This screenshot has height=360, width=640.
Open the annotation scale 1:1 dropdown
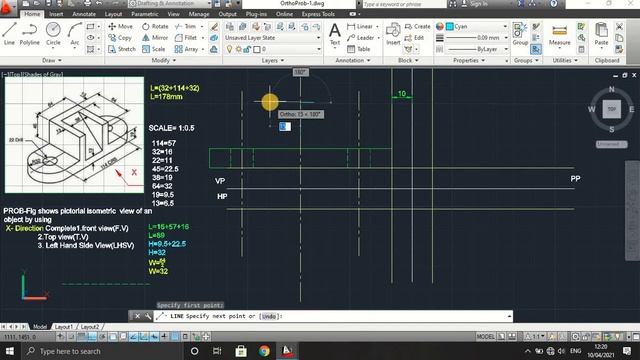536,337
